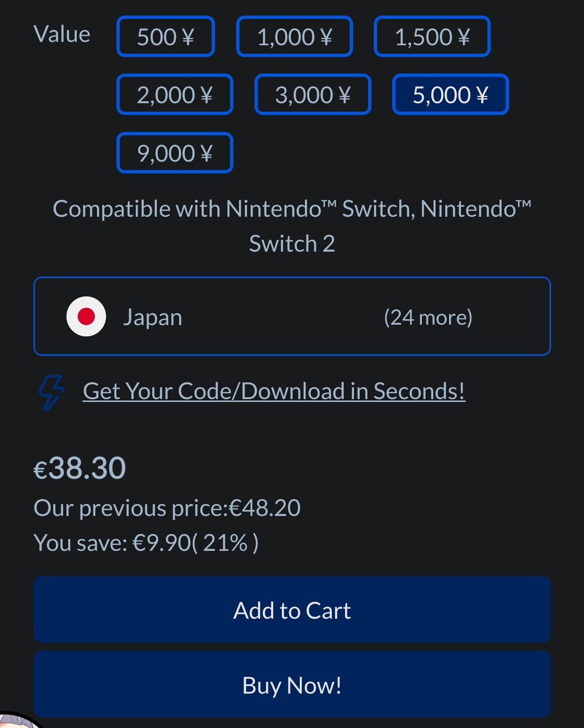Click the Japan flag icon
This screenshot has height=728, width=584.
click(86, 316)
